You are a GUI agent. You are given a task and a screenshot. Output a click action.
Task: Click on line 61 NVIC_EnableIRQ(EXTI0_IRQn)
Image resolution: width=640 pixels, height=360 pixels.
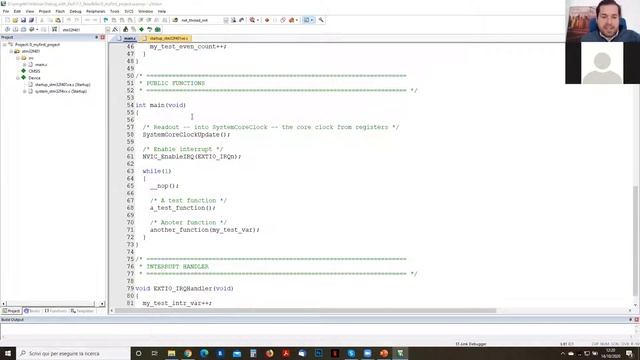point(192,156)
